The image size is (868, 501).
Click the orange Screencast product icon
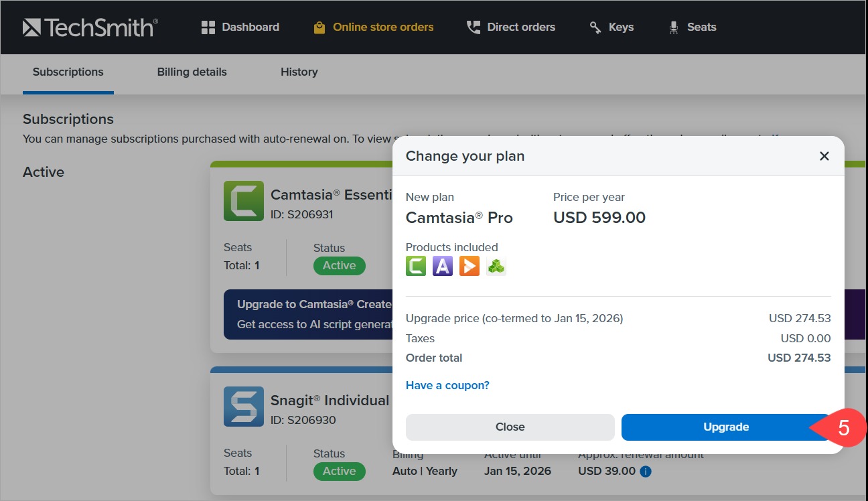pos(469,266)
